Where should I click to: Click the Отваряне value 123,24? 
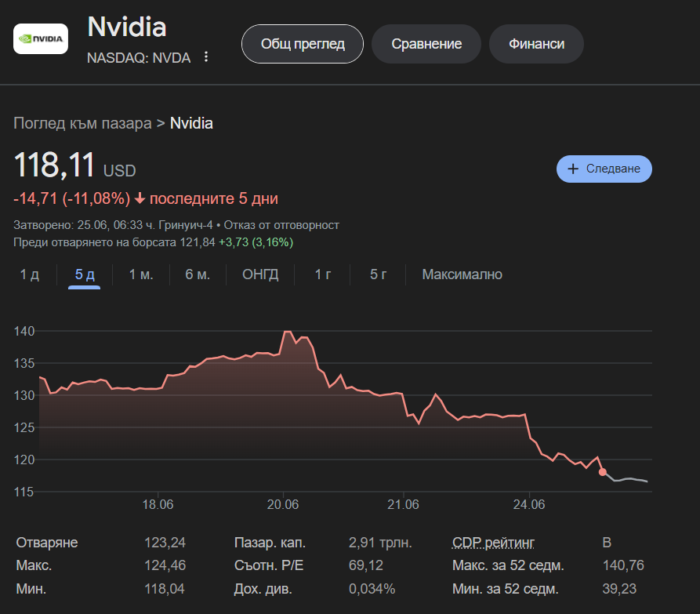click(165, 543)
